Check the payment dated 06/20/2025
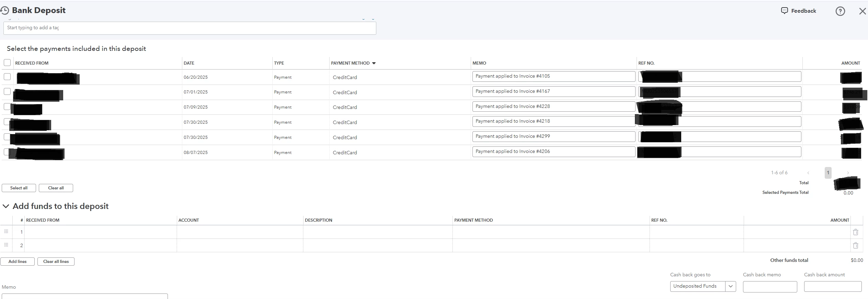The image size is (868, 299). tap(7, 77)
